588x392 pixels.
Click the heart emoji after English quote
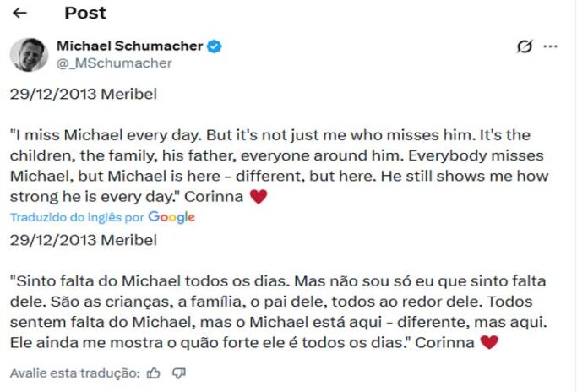[x=259, y=197]
